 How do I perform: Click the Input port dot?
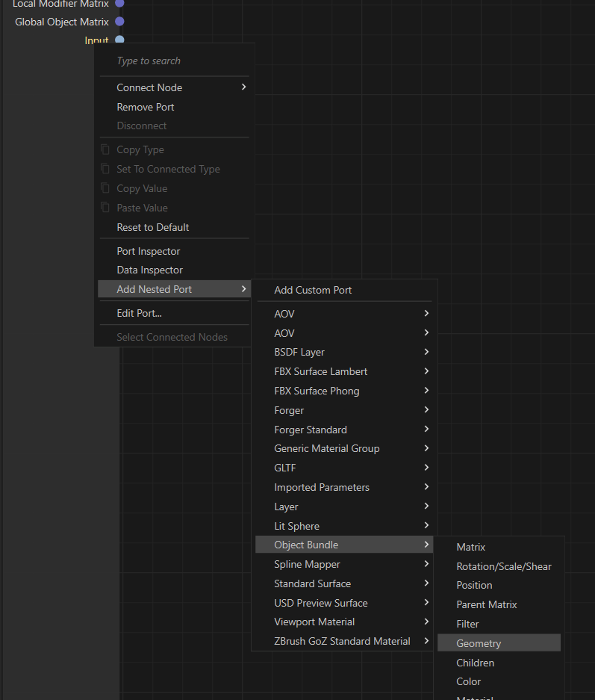click(x=119, y=40)
